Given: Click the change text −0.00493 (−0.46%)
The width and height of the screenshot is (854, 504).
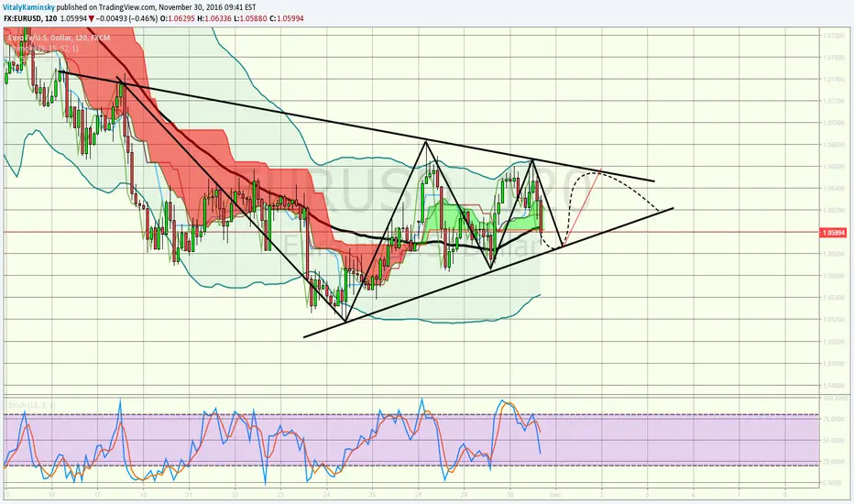Looking at the screenshot, I should point(126,18).
